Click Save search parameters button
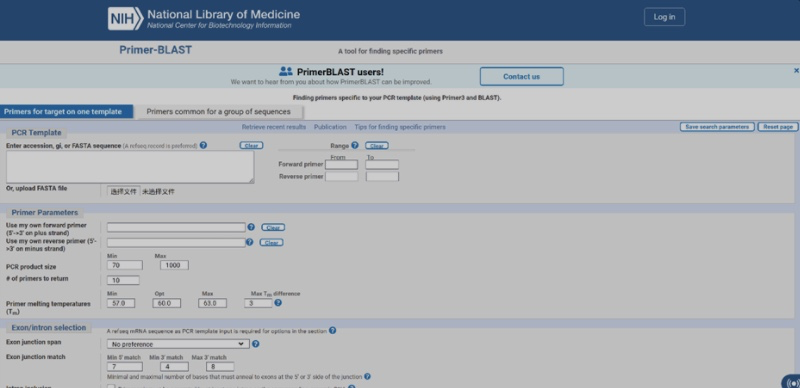The image size is (800, 388). pos(717,127)
